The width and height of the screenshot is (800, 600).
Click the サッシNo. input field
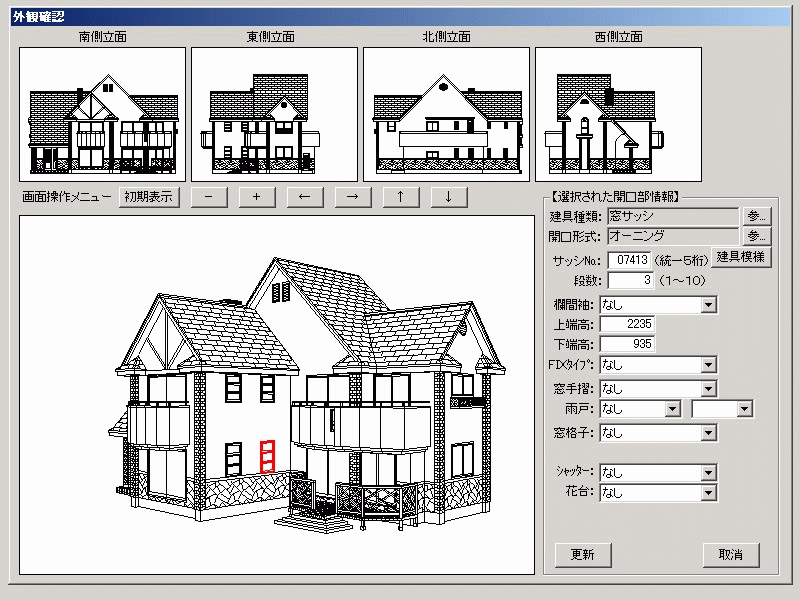point(628,260)
